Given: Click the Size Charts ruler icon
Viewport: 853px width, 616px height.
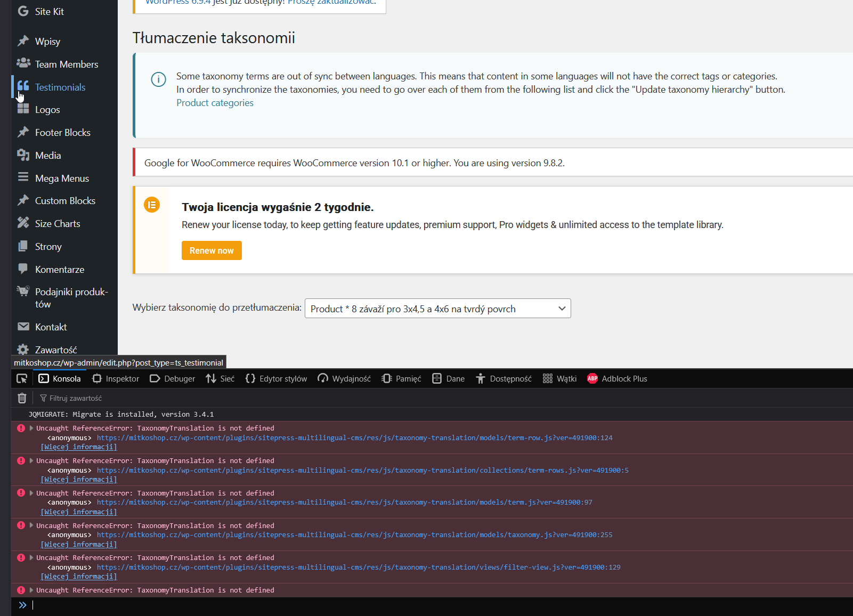Looking at the screenshot, I should [x=23, y=223].
